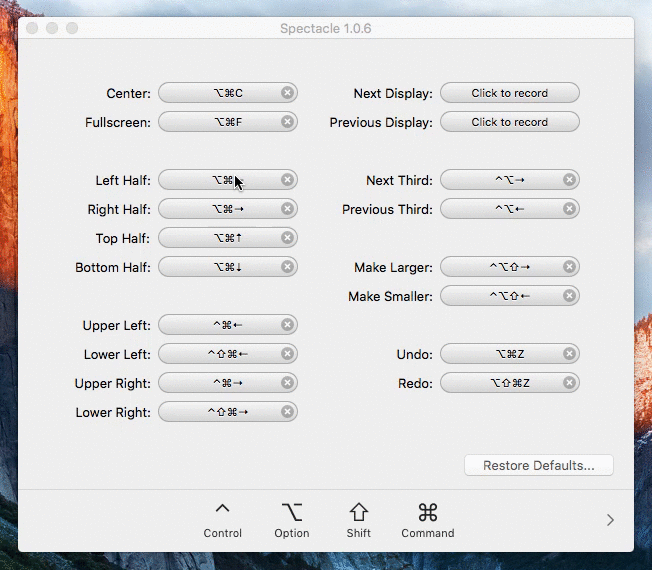Click the "Left Half:" label
This screenshot has height=570, width=652.
click(x=123, y=180)
